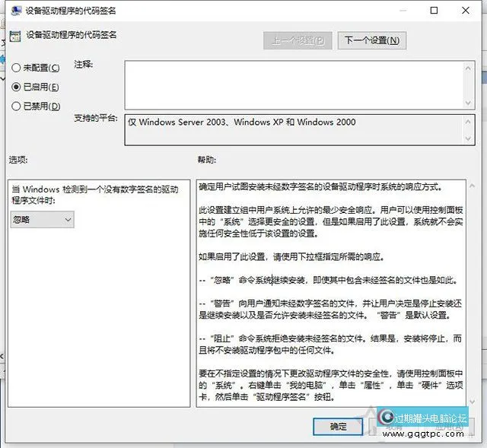Viewport: 487px width, 448px height.
Task: Click the supported platform text 仅 Windows Server 2003
Action: pyautogui.click(x=177, y=122)
